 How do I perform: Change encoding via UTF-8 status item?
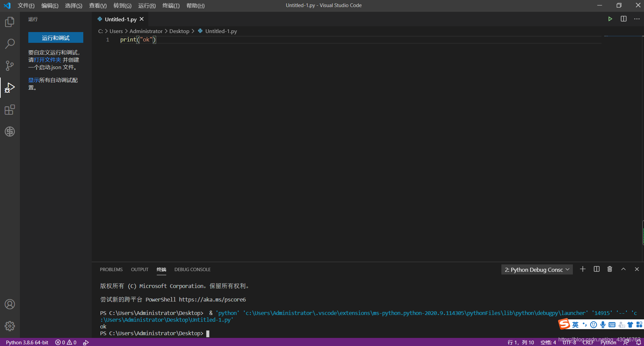pyautogui.click(x=569, y=342)
